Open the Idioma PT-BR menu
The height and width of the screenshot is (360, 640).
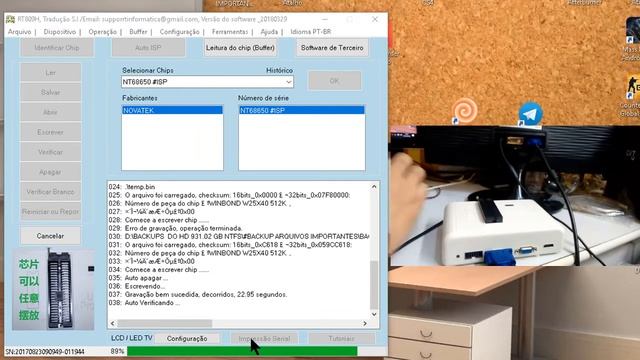pos(311,32)
